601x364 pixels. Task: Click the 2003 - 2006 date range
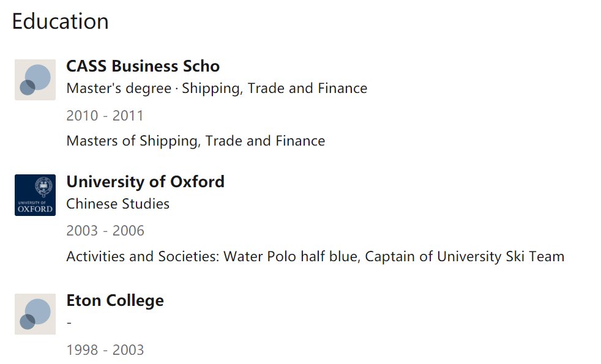click(105, 231)
